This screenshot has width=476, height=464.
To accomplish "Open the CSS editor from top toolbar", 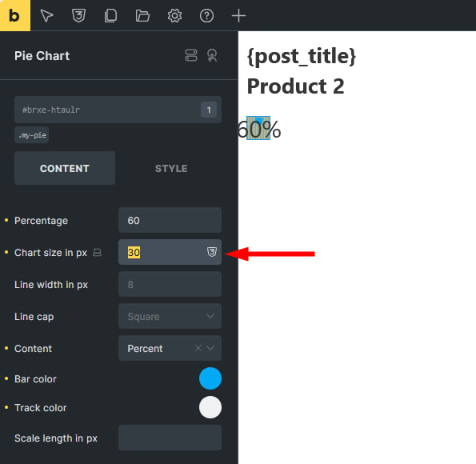I will coord(78,16).
